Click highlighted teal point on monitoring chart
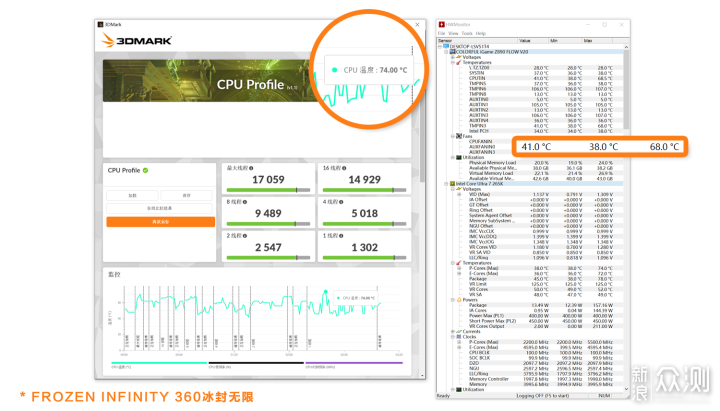Viewport: 720px width, 411px height. tap(326, 292)
